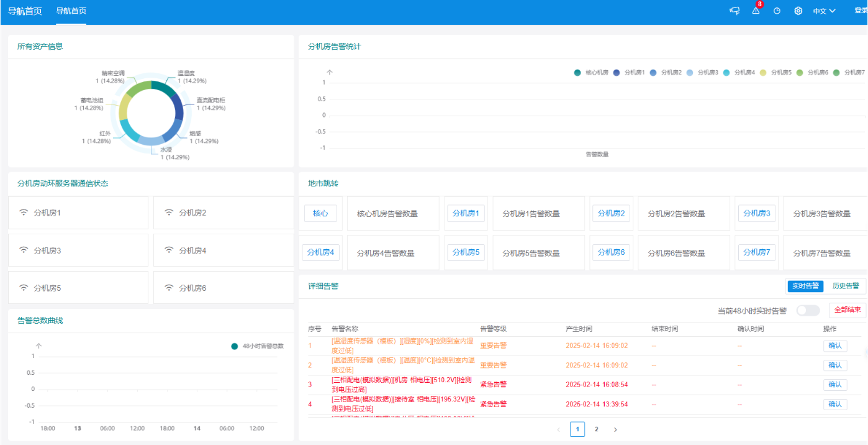Image resolution: width=868 pixels, height=445 pixels.
Task: Open the settings gear icon
Action: click(x=798, y=11)
